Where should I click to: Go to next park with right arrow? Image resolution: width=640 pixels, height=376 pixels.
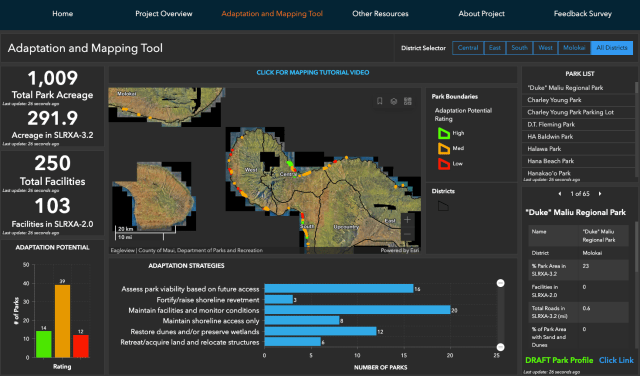600,194
